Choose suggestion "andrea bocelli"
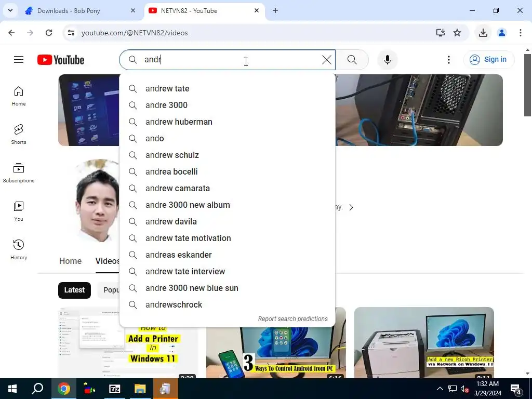The height and width of the screenshot is (399, 532). 227,171
